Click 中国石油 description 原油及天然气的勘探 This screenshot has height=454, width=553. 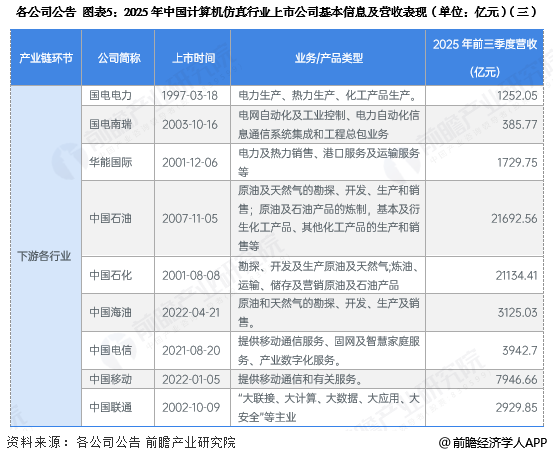point(329,218)
